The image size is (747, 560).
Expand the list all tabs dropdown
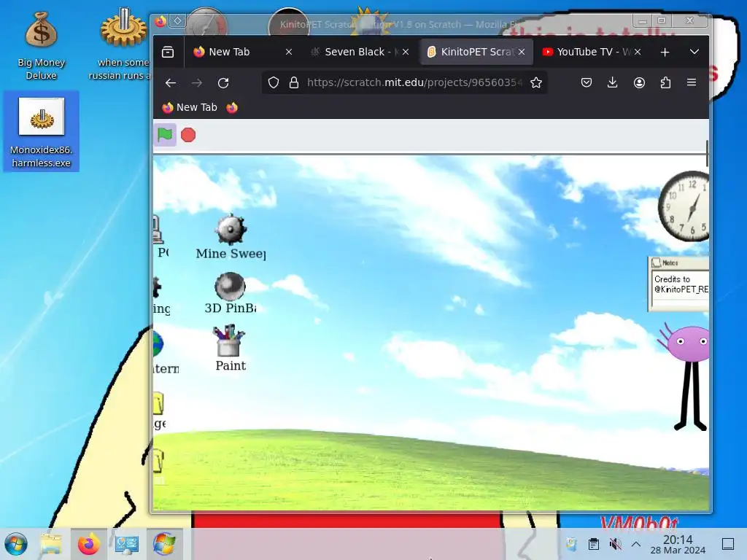694,52
